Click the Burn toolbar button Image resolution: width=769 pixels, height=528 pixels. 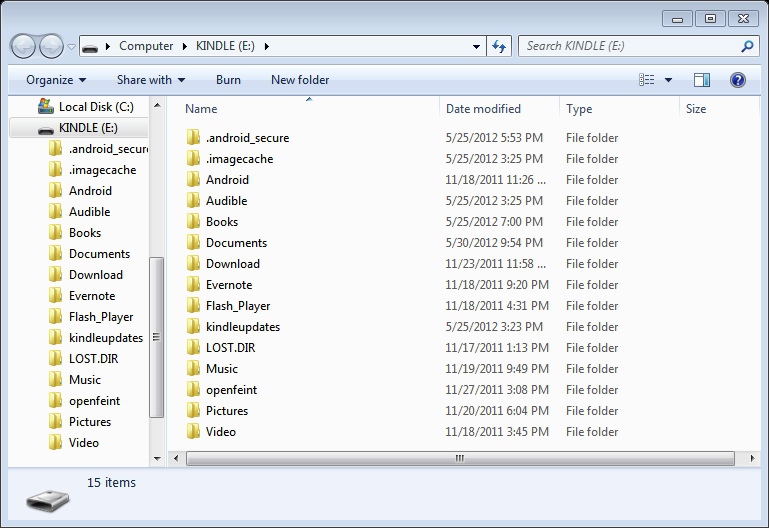(x=228, y=80)
